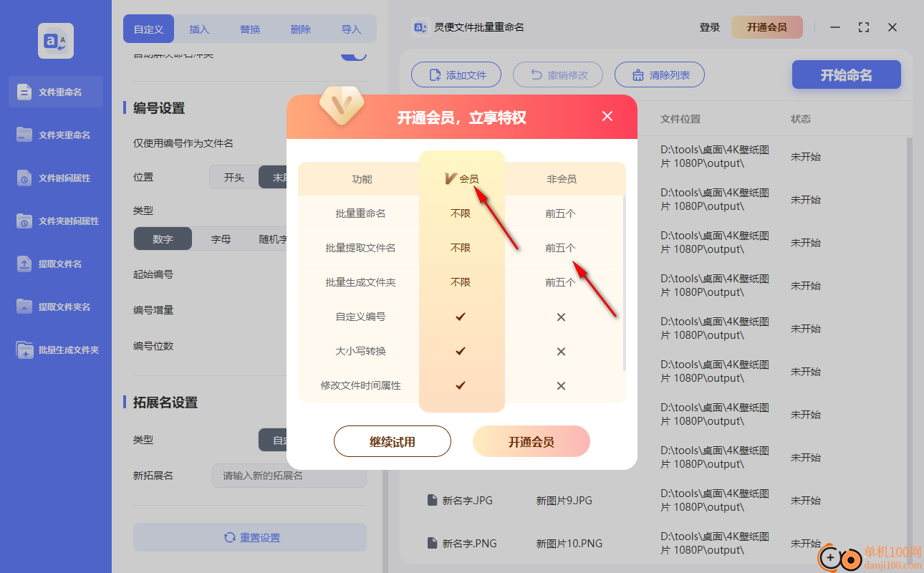Open the 文件夹重命名 sidebar item
Viewport: 924px width, 573px height.
(x=56, y=135)
